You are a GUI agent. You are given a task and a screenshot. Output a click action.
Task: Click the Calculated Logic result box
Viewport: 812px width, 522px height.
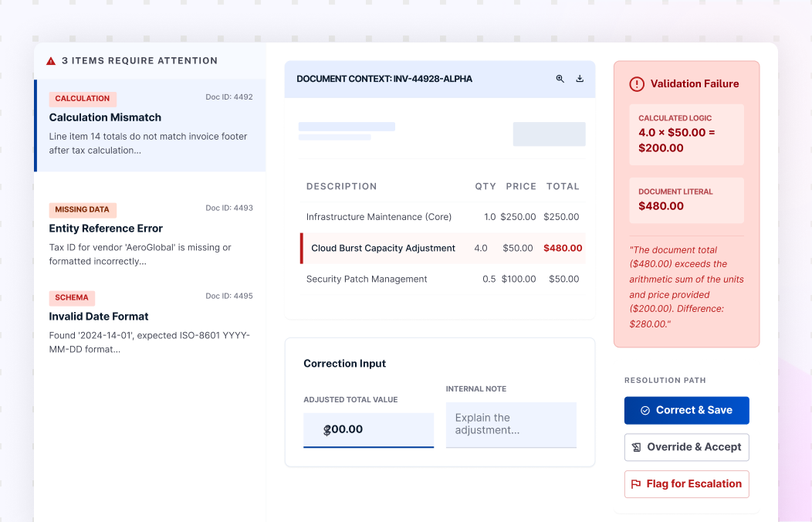pyautogui.click(x=686, y=134)
